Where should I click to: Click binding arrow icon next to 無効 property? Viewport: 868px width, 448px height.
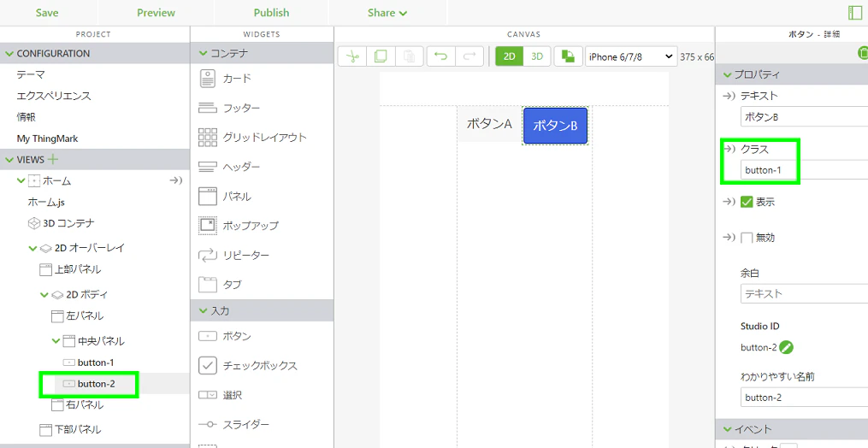click(729, 237)
